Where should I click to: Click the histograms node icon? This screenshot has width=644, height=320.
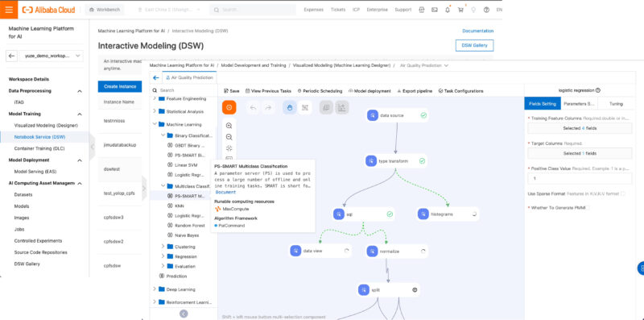423,214
